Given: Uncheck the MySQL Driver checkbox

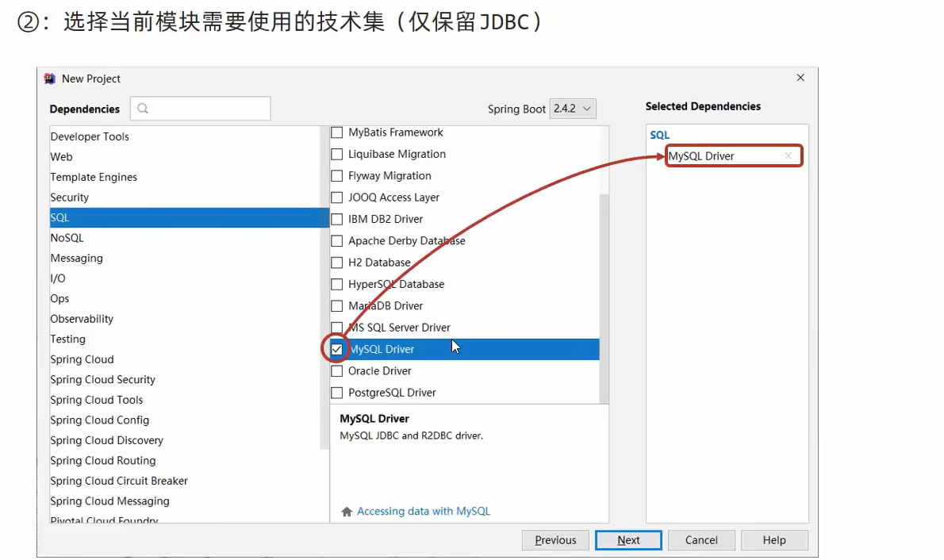Looking at the screenshot, I should [x=337, y=349].
